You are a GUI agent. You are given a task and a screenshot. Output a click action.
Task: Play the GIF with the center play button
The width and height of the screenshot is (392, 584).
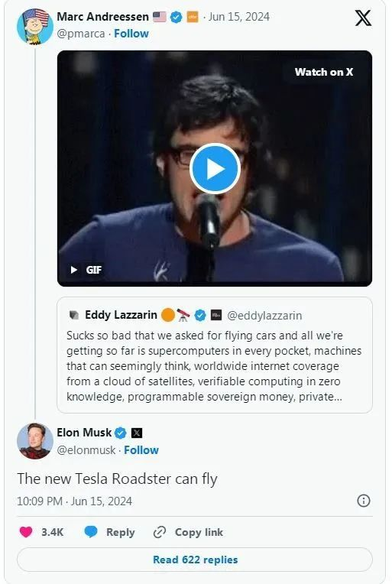(x=215, y=169)
